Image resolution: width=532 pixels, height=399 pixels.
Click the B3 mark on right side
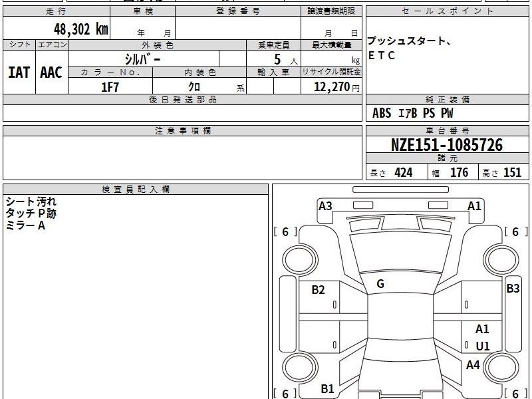pos(513,289)
